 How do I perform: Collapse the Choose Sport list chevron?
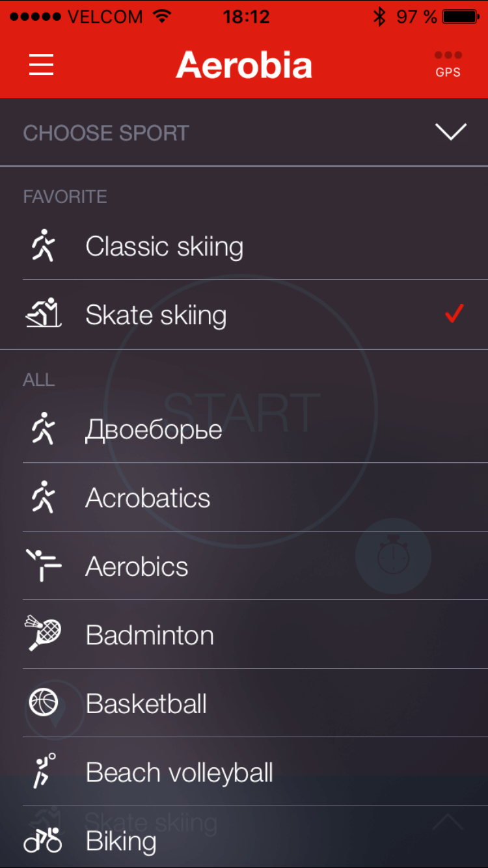coord(451,132)
